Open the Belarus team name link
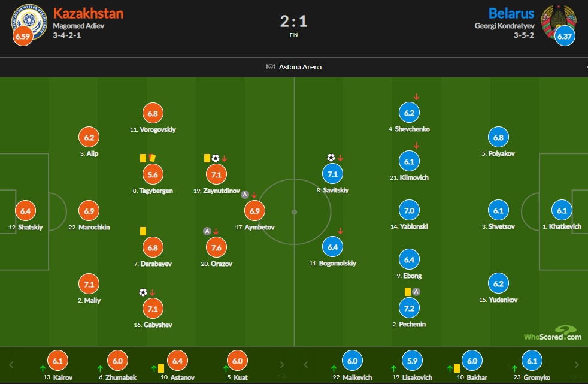The image size is (588, 384). (511, 13)
